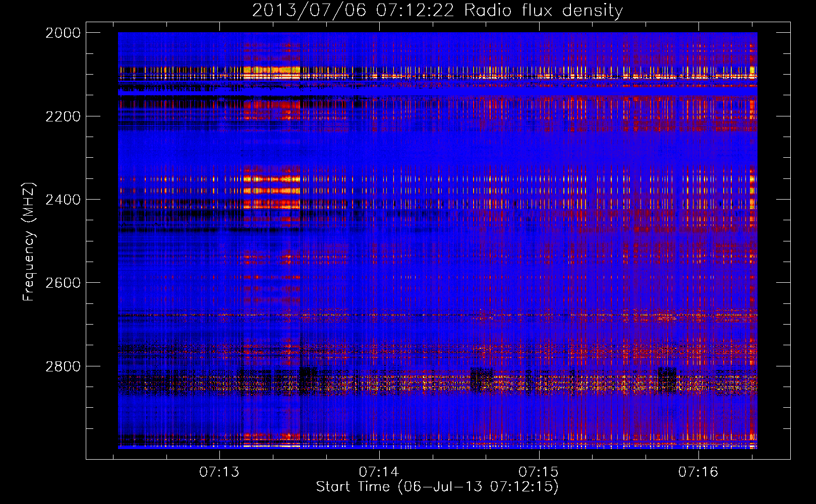816x504 pixels.
Task: Select the 2400 frequency tick label
Action: [x=63, y=200]
